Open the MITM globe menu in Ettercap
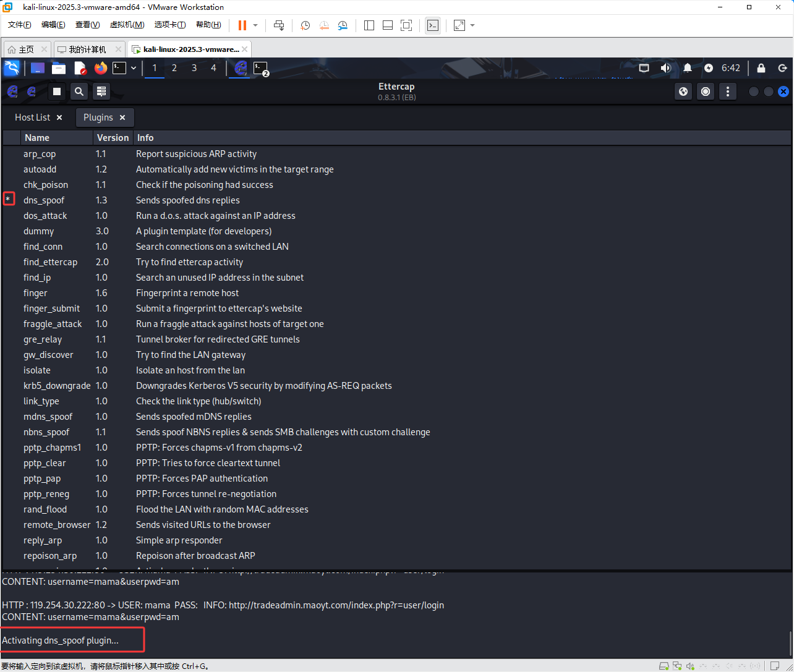 683,91
